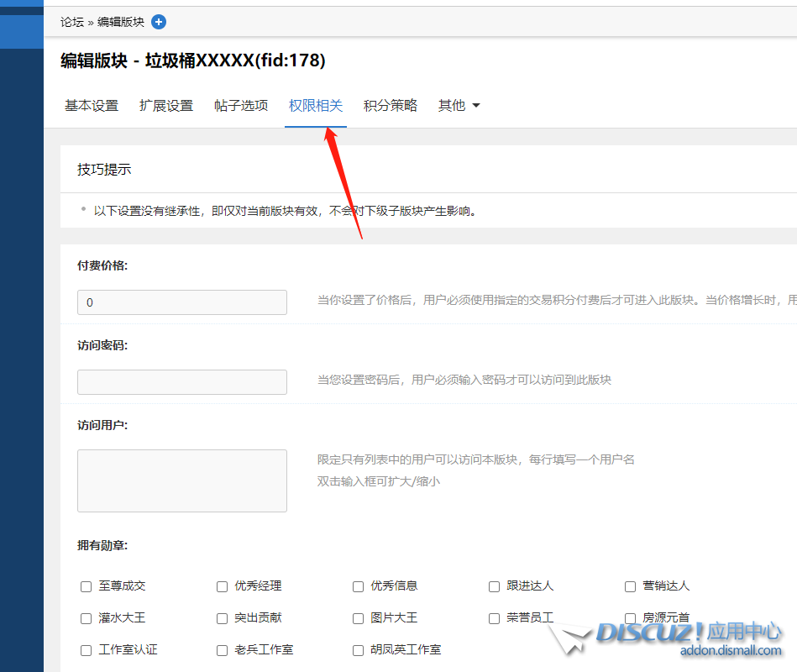Go to the 帖子选项 tab
The image size is (797, 672).
coord(241,106)
